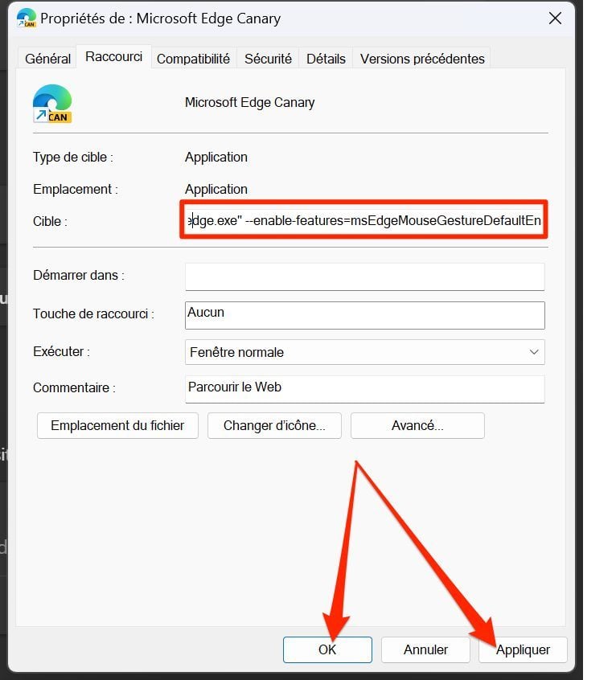Open the Compatibilité tab
The height and width of the screenshot is (680, 616).
[194, 59]
